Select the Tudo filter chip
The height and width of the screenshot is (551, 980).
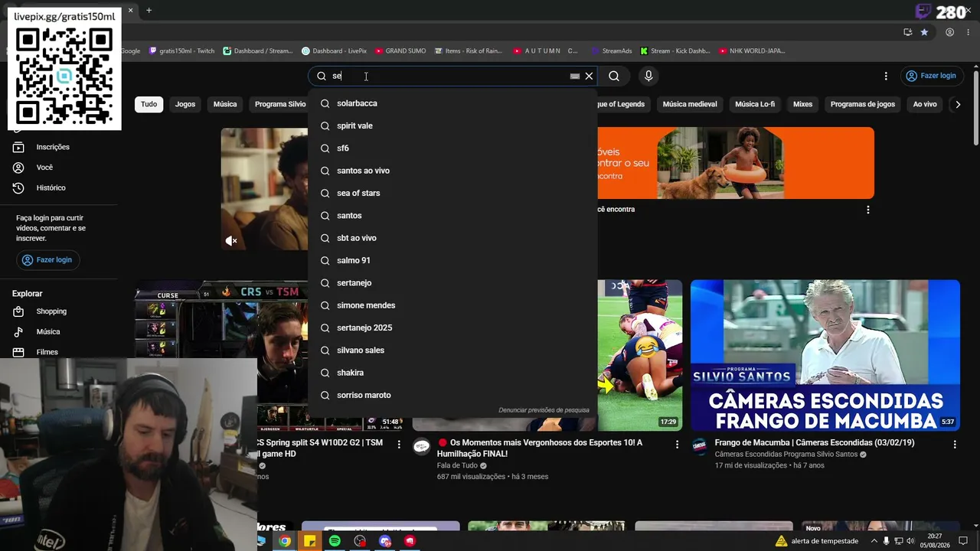click(x=149, y=104)
